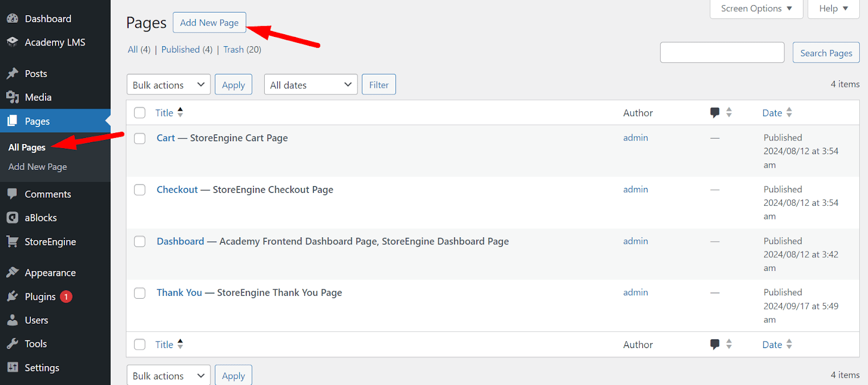Click the StoreEngine cart icon
The height and width of the screenshot is (385, 868).
[x=12, y=242]
